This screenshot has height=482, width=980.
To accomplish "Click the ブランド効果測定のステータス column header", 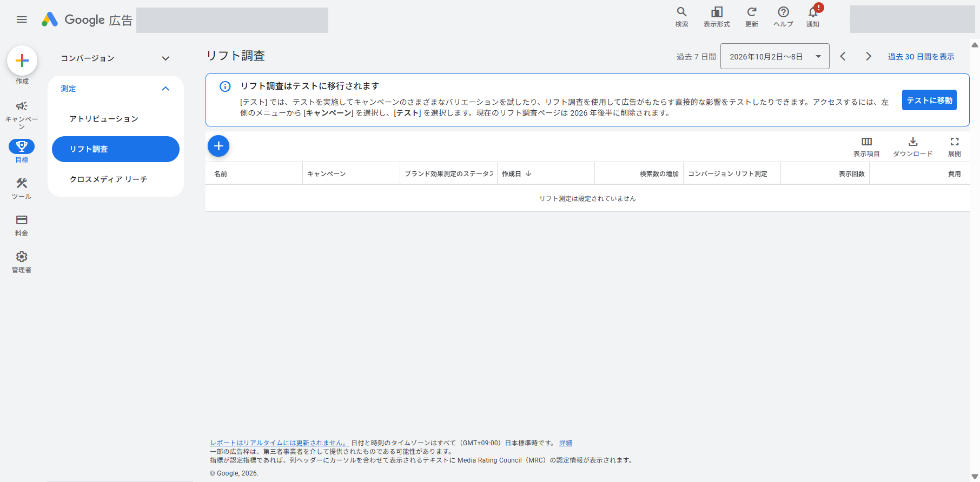I will coord(449,173).
